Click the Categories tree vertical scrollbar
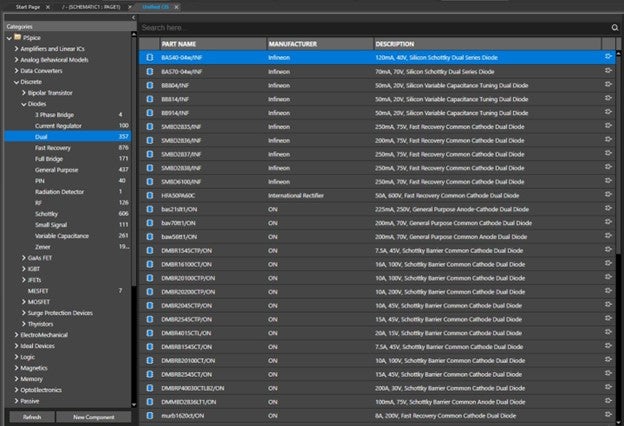The width and height of the screenshot is (624, 426). point(133,161)
